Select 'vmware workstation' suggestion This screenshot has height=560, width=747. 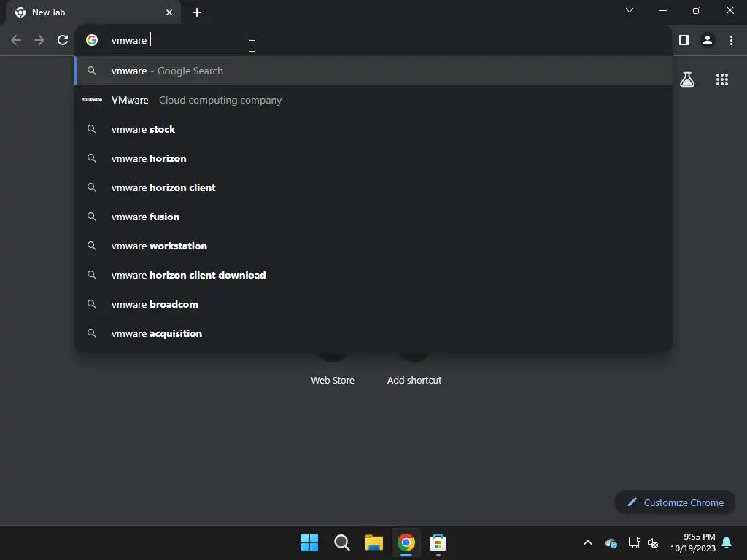[x=373, y=246]
